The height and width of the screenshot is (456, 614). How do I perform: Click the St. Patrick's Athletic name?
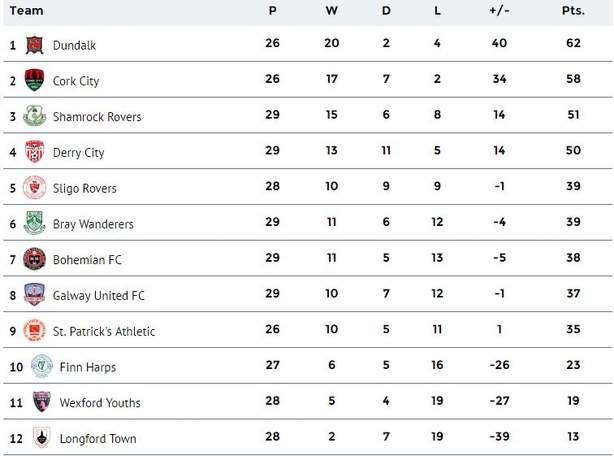click(104, 332)
